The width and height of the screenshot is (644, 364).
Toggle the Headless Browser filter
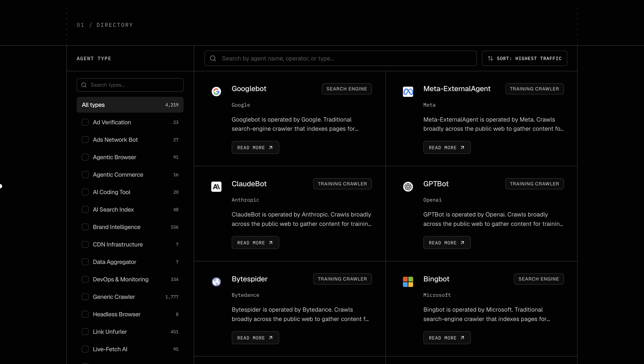click(x=85, y=314)
